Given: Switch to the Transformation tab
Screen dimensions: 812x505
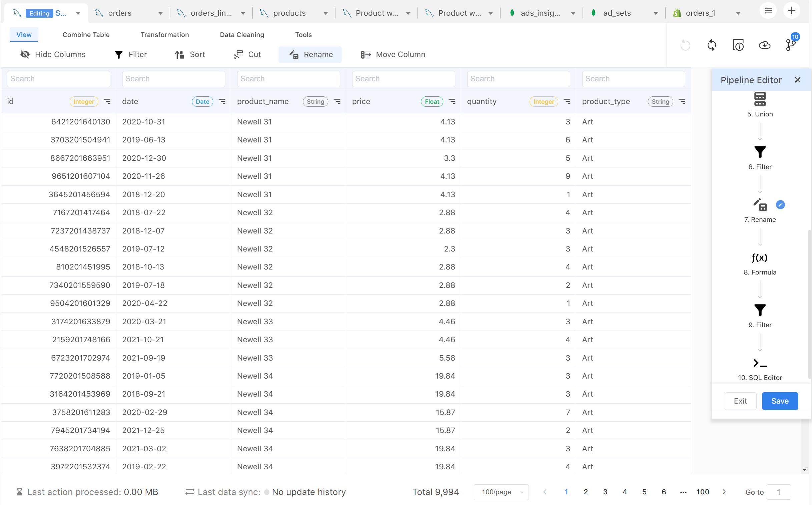Looking at the screenshot, I should click(x=165, y=34).
